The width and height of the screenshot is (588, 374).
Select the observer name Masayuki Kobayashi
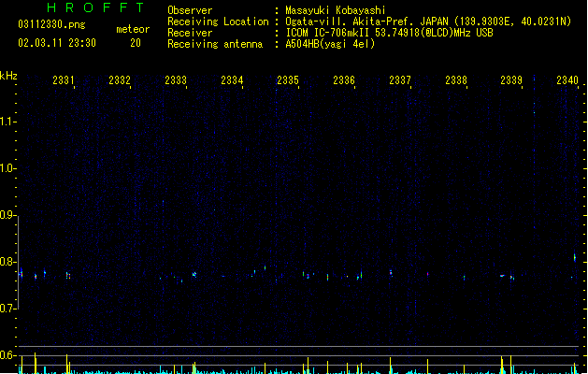pos(336,10)
